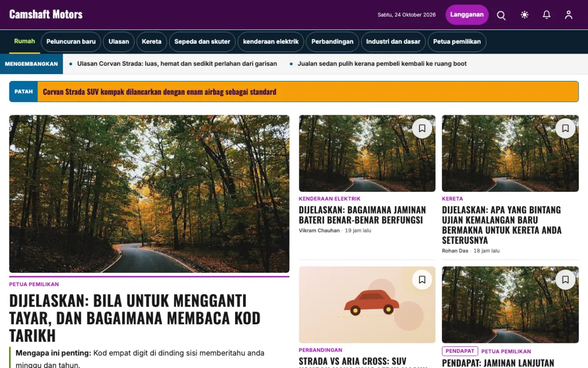588x368 pixels.
Task: Open breaking headline Corvan Strada SUV kompak
Action: (160, 92)
